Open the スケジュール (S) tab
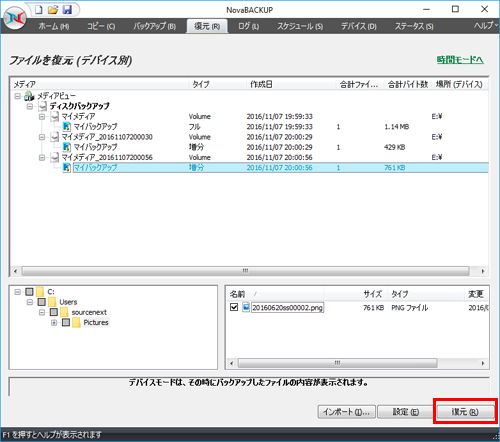Image resolution: width=500 pixels, height=442 pixels. pos(300,26)
